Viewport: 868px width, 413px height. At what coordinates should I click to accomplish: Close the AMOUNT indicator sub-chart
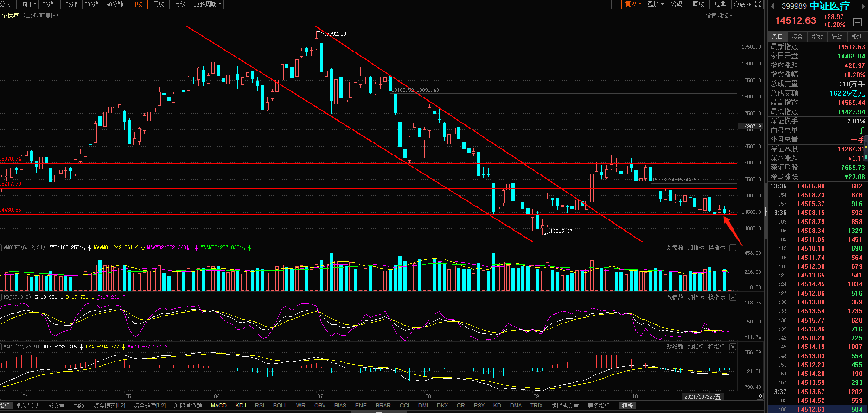click(733, 248)
